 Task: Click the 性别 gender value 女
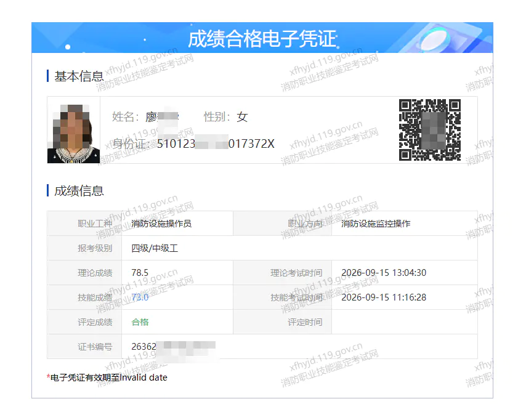tap(242, 117)
